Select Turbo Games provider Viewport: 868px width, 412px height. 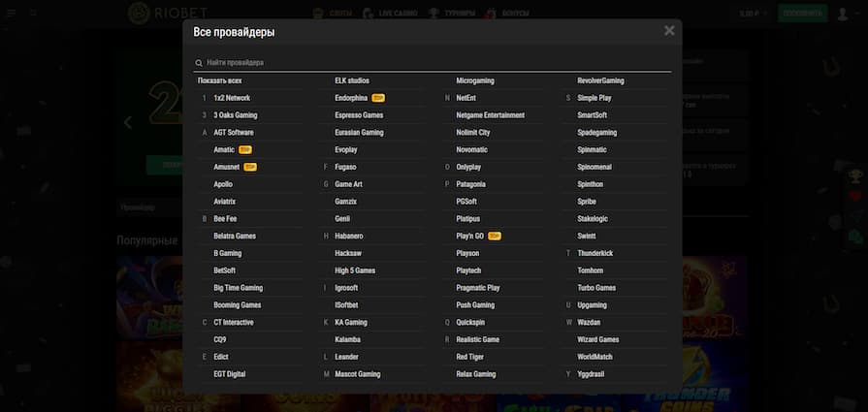pyautogui.click(x=596, y=288)
